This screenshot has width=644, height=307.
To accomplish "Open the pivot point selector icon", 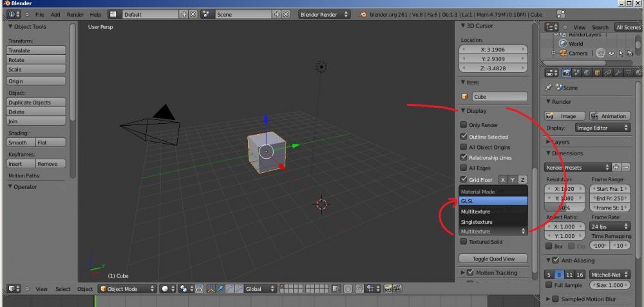I will pyautogui.click(x=185, y=289).
